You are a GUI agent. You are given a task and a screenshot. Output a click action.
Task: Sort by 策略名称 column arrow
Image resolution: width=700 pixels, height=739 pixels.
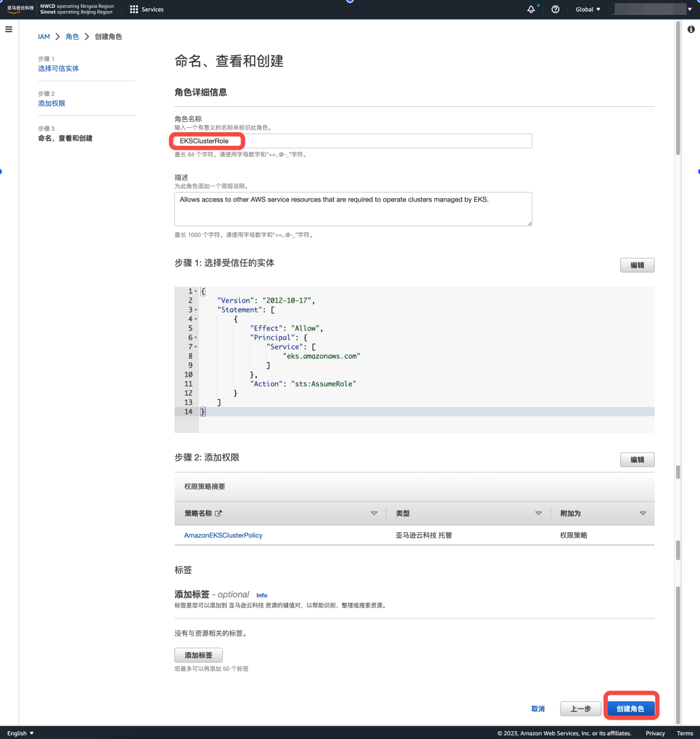[374, 513]
